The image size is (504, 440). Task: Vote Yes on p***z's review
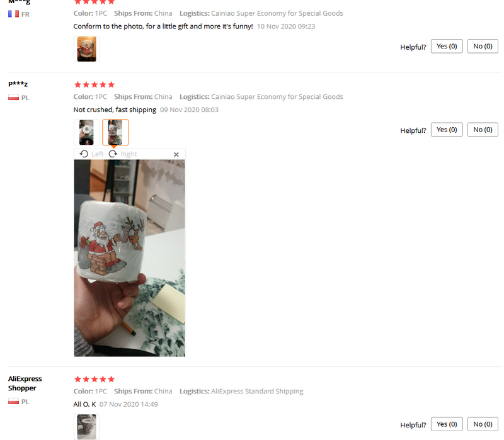pos(447,130)
